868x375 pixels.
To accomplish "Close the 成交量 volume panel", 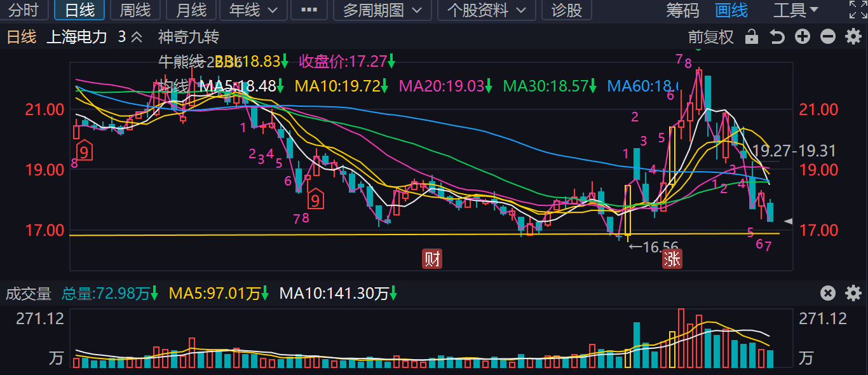I will [x=827, y=293].
